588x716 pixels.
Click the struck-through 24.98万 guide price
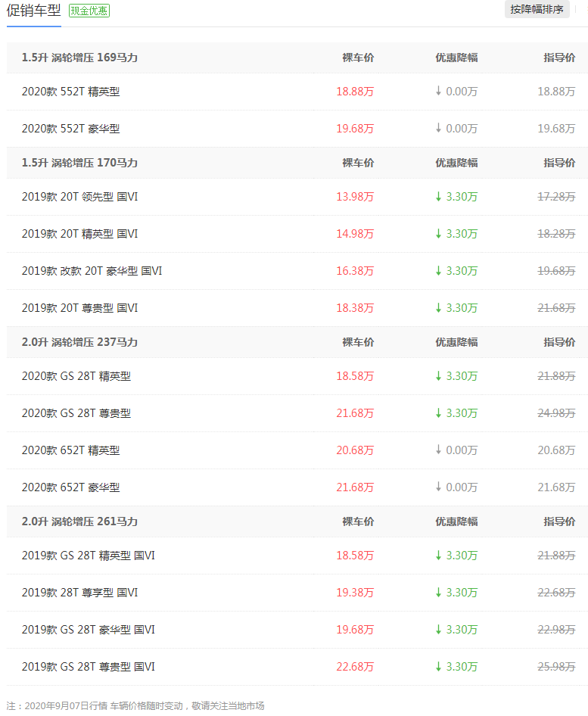(x=556, y=412)
